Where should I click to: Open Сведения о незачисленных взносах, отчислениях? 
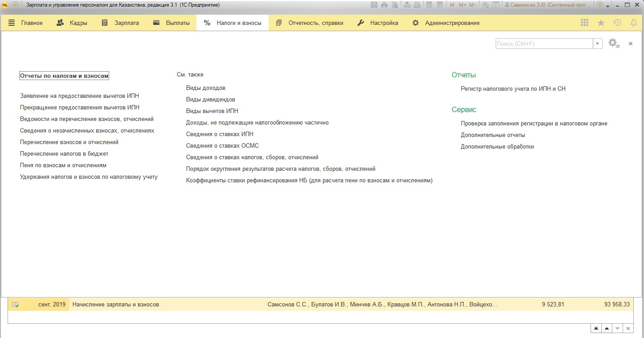pyautogui.click(x=87, y=130)
